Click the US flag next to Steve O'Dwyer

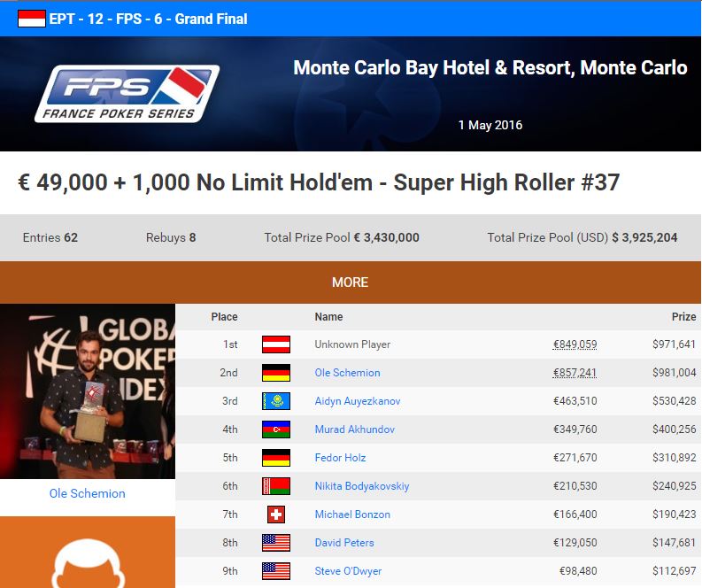(x=276, y=571)
